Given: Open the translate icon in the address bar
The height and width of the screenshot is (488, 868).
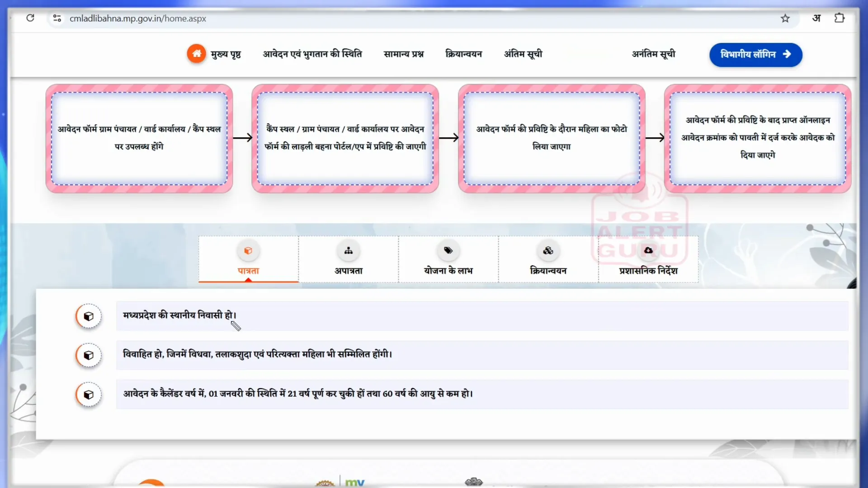Looking at the screenshot, I should (x=816, y=18).
